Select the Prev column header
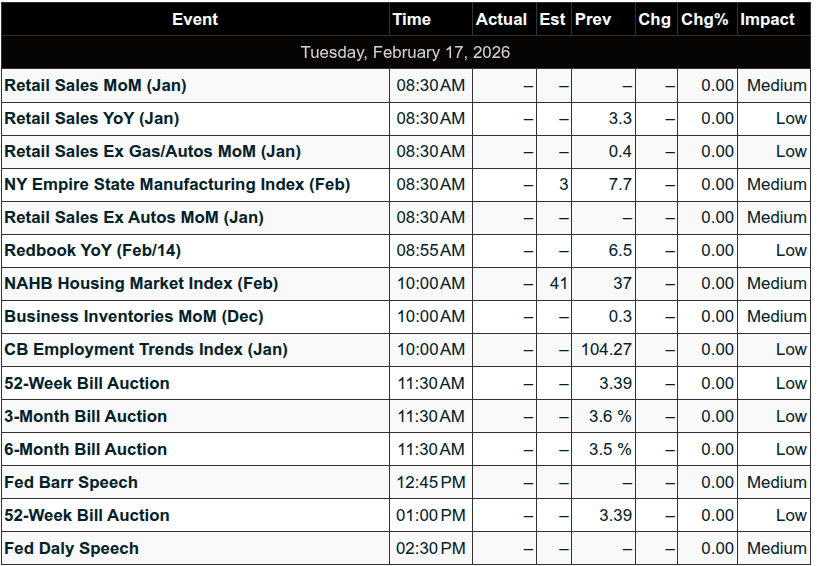The height and width of the screenshot is (566, 817). [586, 19]
